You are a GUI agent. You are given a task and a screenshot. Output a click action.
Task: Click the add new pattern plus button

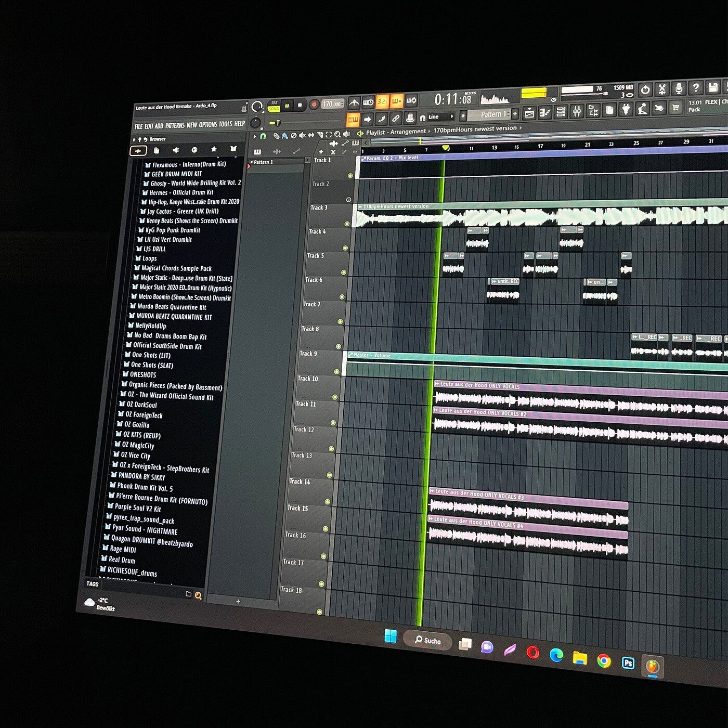tap(515, 113)
